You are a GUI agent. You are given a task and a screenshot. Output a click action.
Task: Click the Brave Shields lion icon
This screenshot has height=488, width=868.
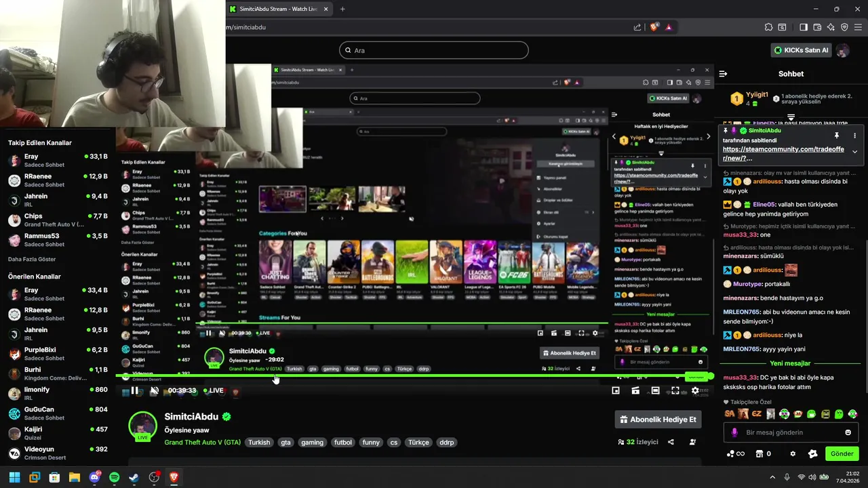click(x=654, y=27)
